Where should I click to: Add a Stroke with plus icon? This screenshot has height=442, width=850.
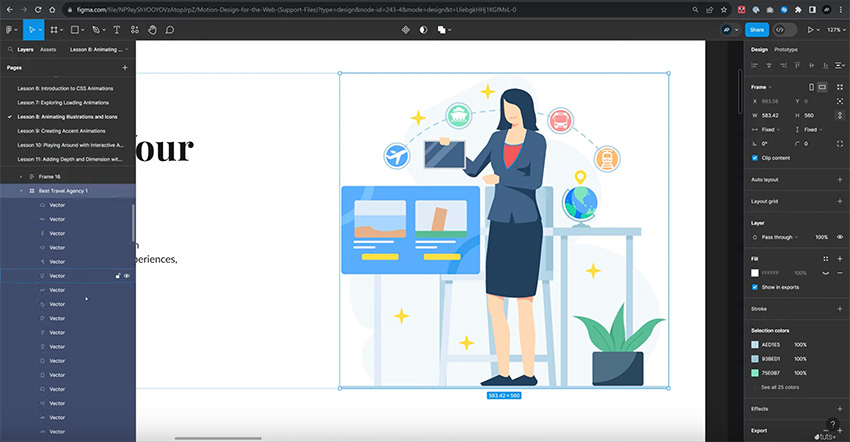point(840,309)
